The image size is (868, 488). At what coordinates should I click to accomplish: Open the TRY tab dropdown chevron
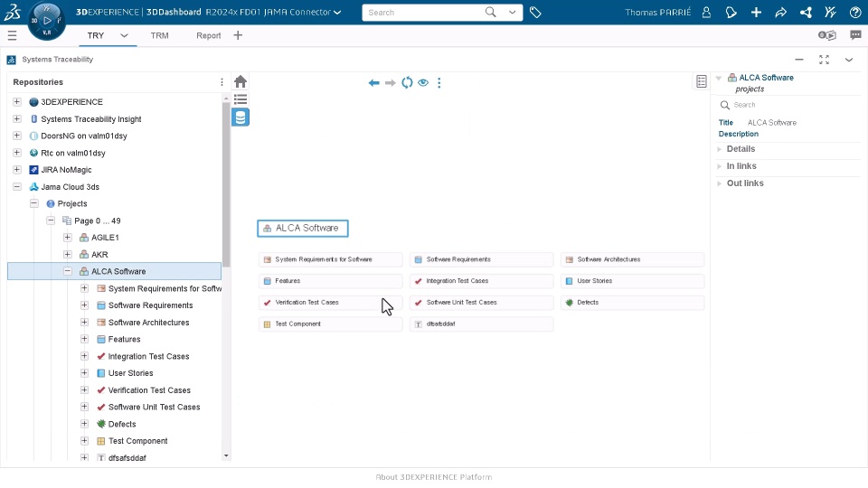(124, 35)
